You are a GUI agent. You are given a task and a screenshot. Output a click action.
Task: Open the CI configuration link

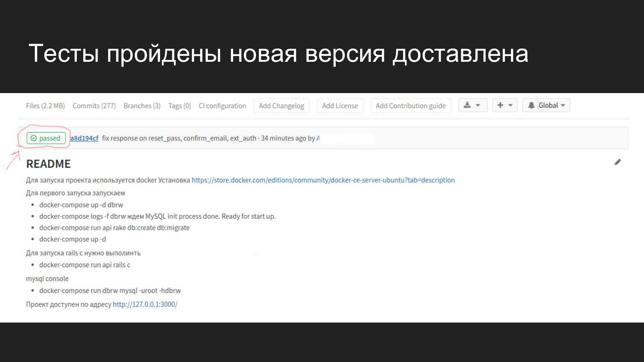coord(222,106)
